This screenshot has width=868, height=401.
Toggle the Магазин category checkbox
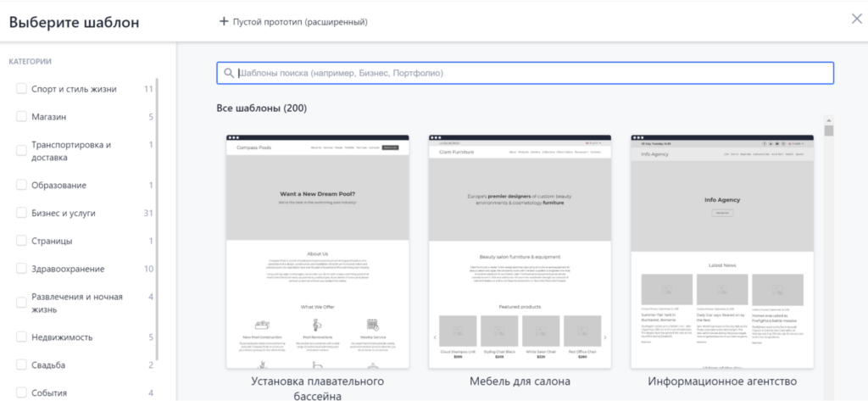[22, 117]
